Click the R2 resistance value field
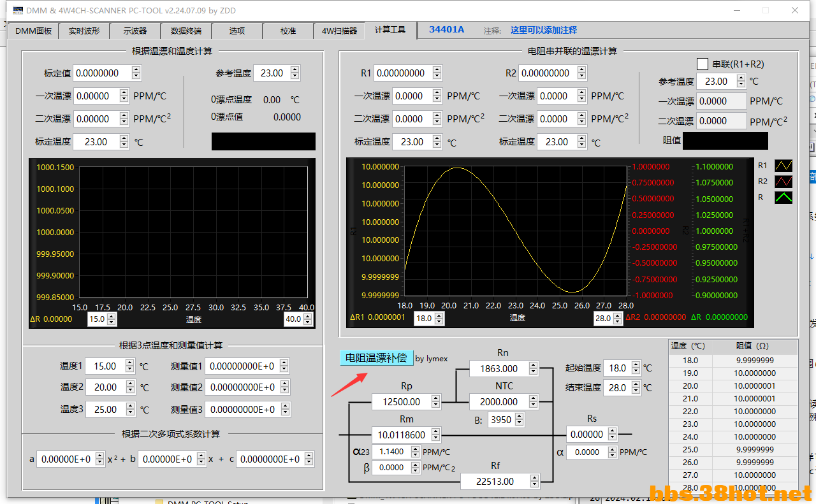 point(547,73)
